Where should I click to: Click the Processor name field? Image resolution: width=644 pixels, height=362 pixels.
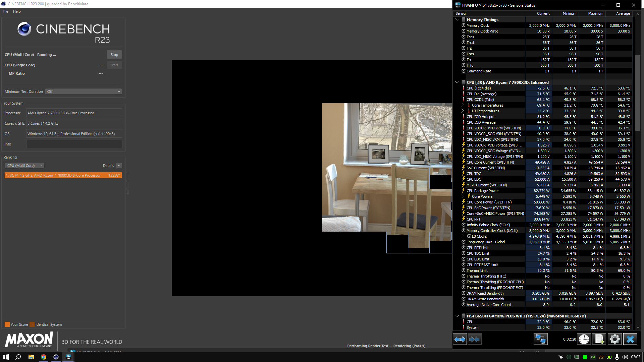pyautogui.click(x=74, y=113)
